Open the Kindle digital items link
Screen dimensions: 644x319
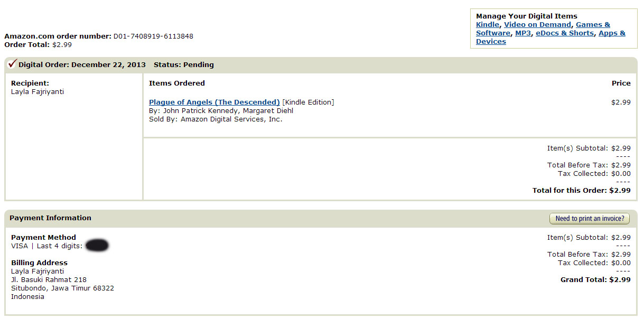pos(487,25)
